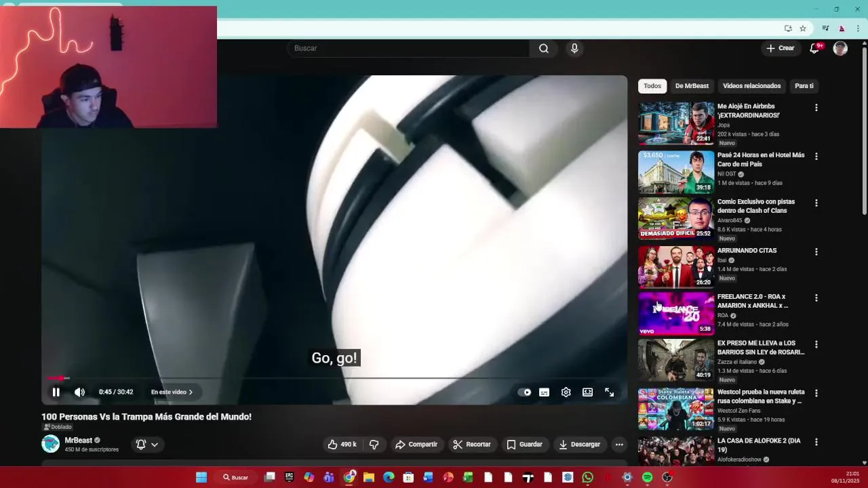Open Microsoft Edge from taskbar

click(x=389, y=477)
